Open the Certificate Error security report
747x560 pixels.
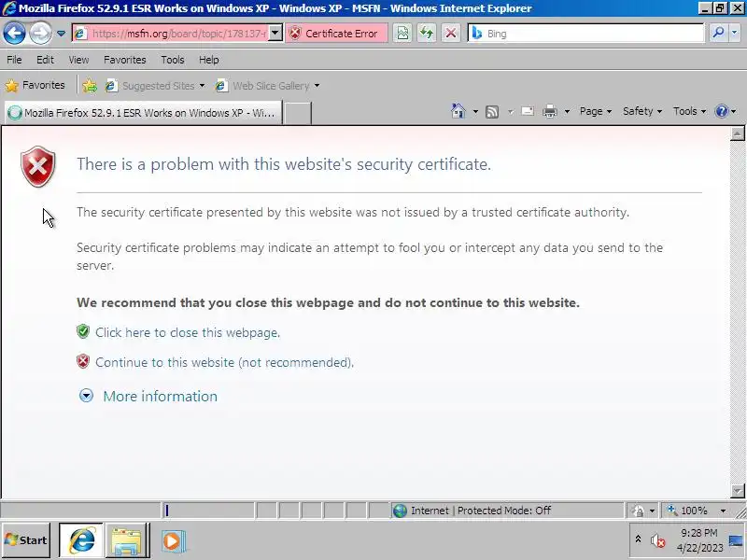[336, 34]
